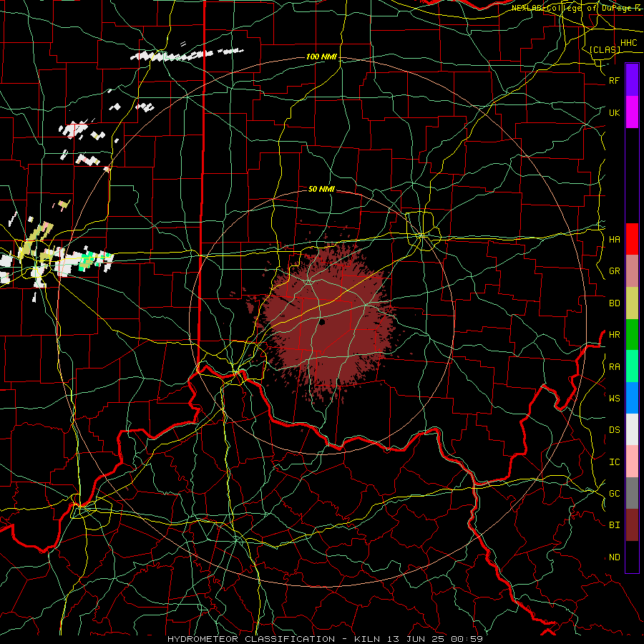Click the black radar site dot
This screenshot has height=644, width=644.
coord(321,323)
